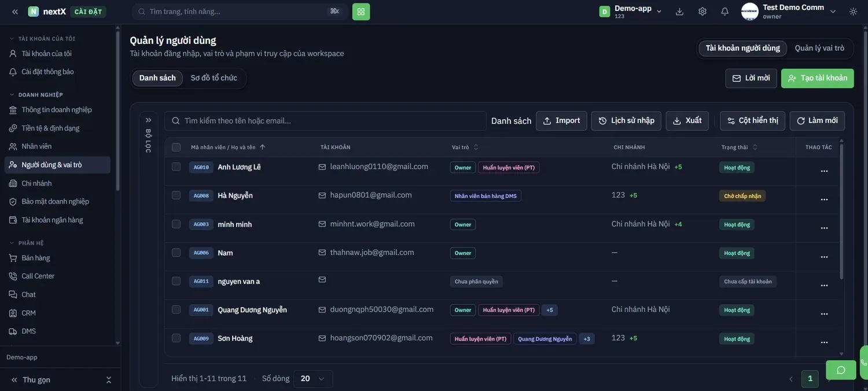
Task: Click the global search box in top bar
Action: [x=240, y=12]
